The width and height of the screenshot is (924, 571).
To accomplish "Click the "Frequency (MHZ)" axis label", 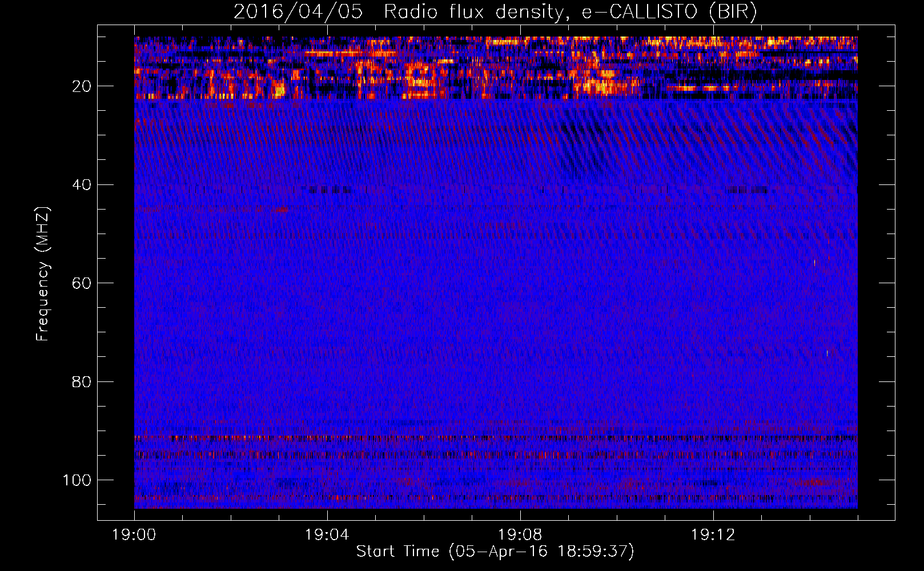I will (43, 274).
